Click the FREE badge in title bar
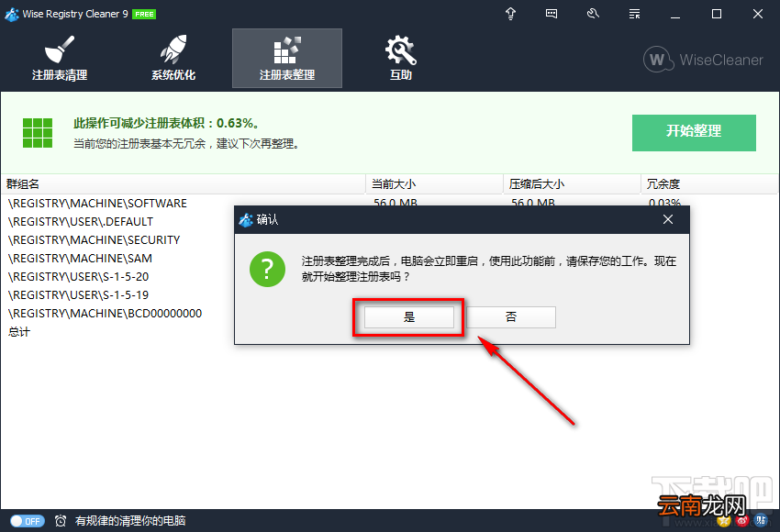The image size is (780, 532). tap(144, 15)
